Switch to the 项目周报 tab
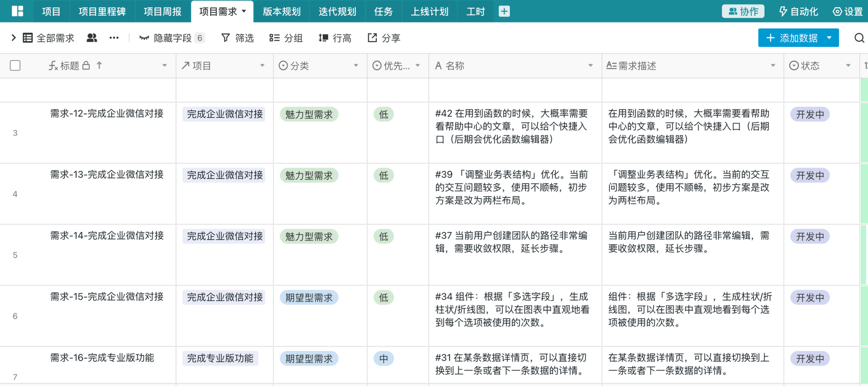868x386 pixels. (162, 11)
